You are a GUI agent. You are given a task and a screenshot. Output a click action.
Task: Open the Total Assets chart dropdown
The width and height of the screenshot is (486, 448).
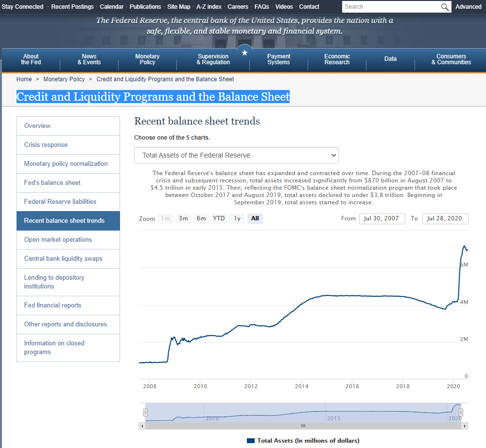236,155
